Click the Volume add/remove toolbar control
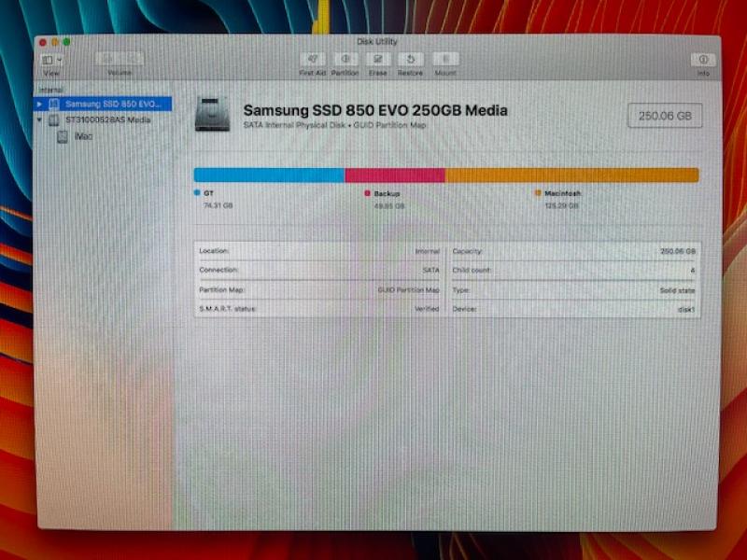Screen dimensions: 747x560 tap(120, 59)
